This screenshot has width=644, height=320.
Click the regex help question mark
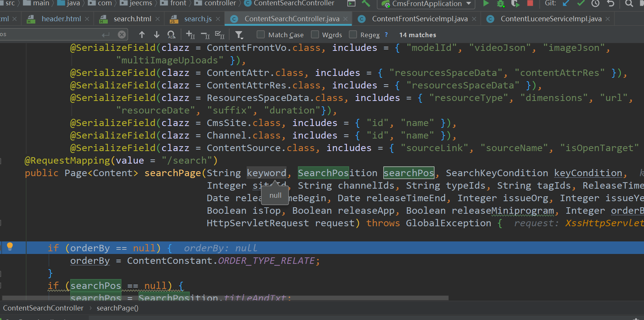[386, 35]
